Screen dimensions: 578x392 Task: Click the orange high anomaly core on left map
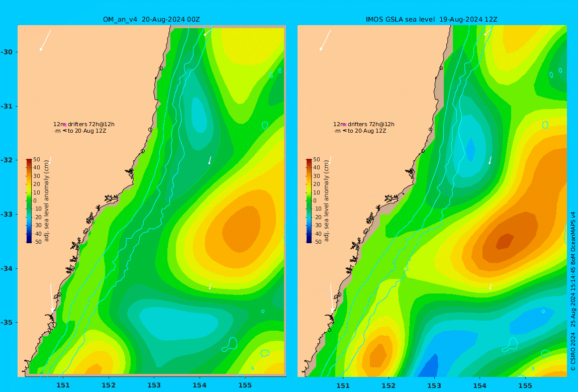pos(241,229)
